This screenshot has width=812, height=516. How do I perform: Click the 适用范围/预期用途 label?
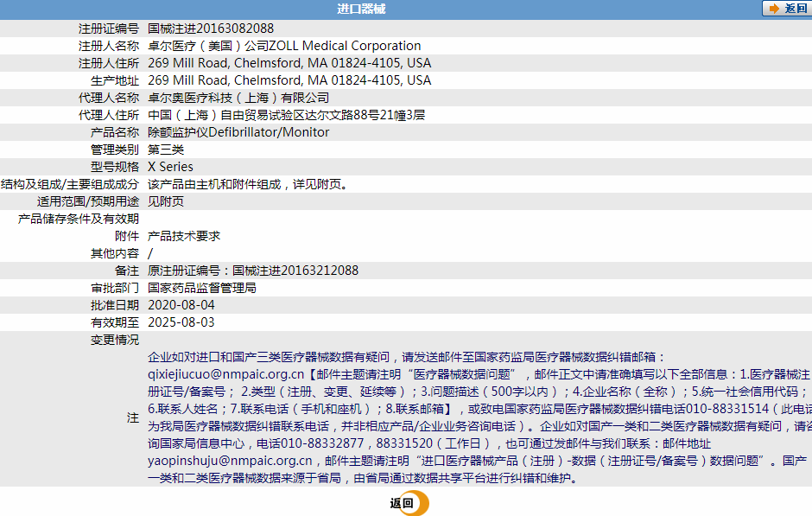tap(88, 201)
